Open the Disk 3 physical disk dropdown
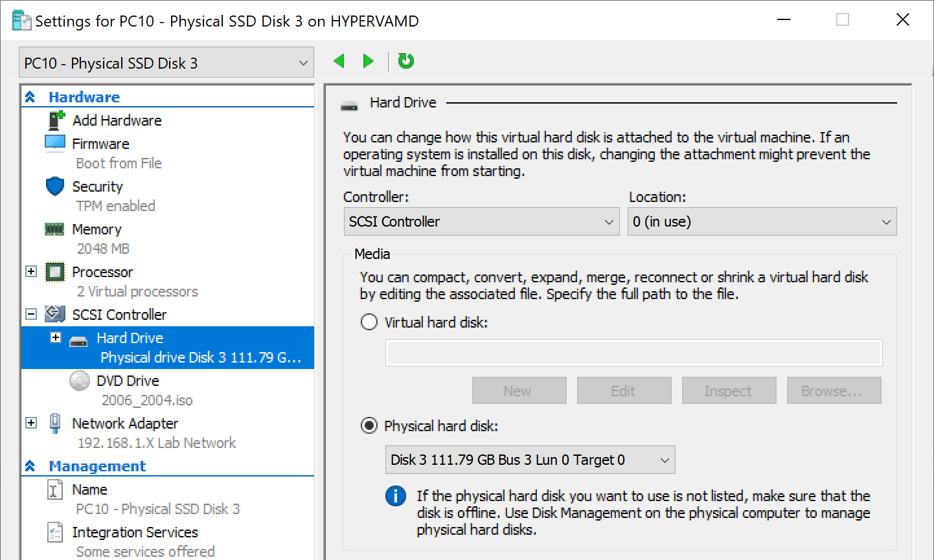This screenshot has width=934, height=560. point(530,460)
